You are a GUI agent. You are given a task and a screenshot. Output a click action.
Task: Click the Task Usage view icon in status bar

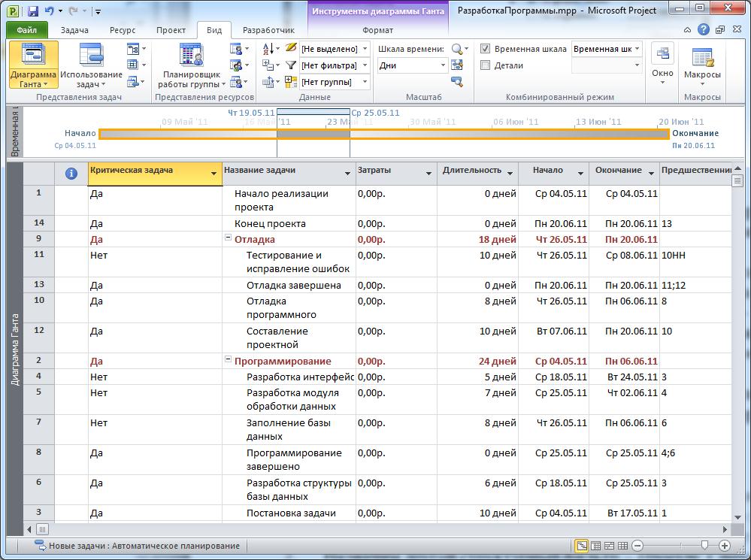point(596,546)
